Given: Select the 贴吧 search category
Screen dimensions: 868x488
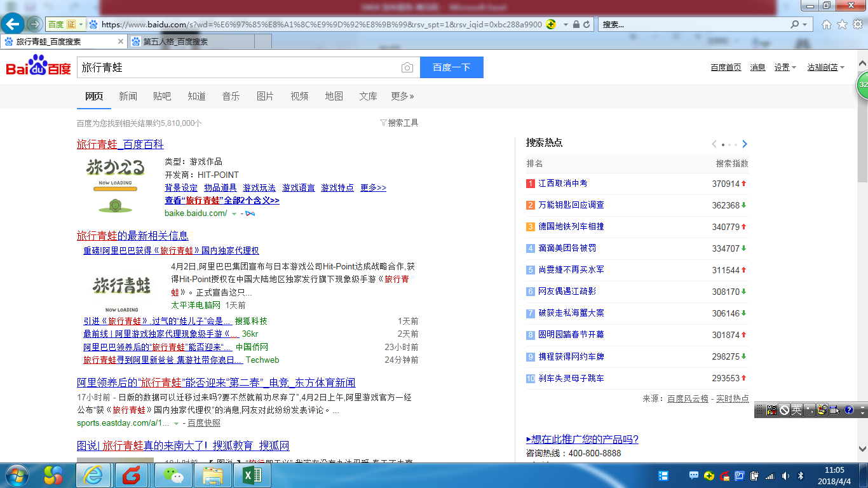Looking at the screenshot, I should coord(162,96).
